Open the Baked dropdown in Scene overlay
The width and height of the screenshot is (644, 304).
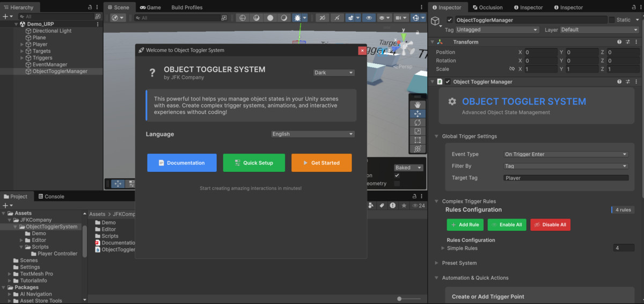click(408, 168)
